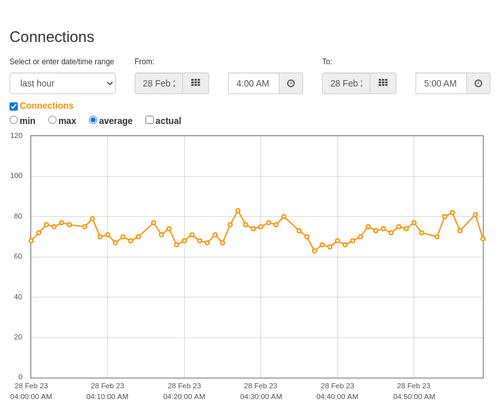Open the To date calendar picker icon

(383, 83)
